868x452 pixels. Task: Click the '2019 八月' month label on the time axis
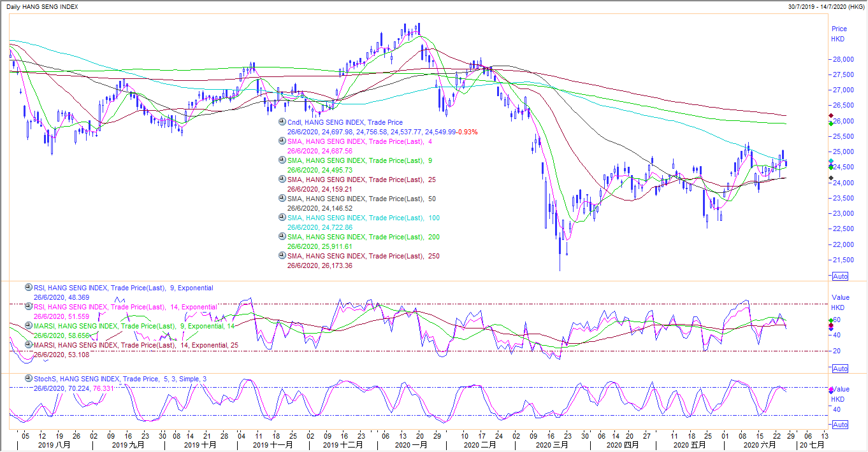tap(54, 445)
